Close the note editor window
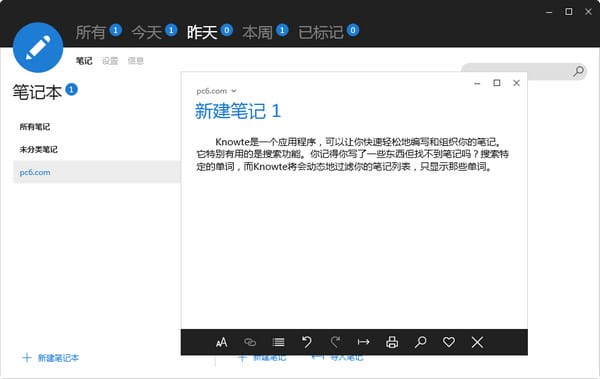600x379 pixels. 516,83
